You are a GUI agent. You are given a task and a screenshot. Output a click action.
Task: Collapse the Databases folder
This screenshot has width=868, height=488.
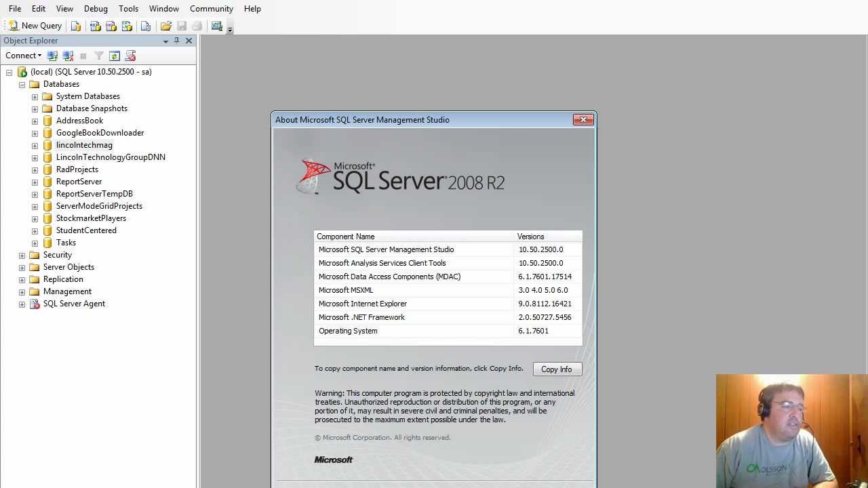[22, 85]
